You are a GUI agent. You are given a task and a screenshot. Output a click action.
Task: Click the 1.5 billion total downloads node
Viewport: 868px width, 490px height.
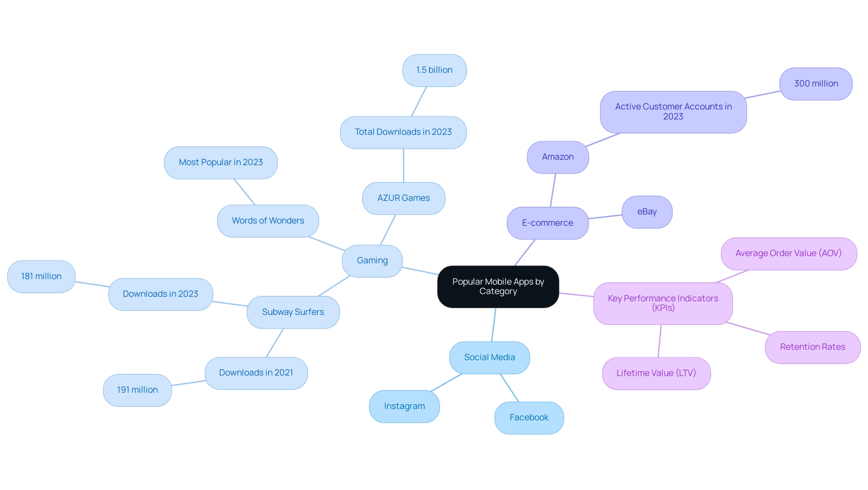pos(434,70)
